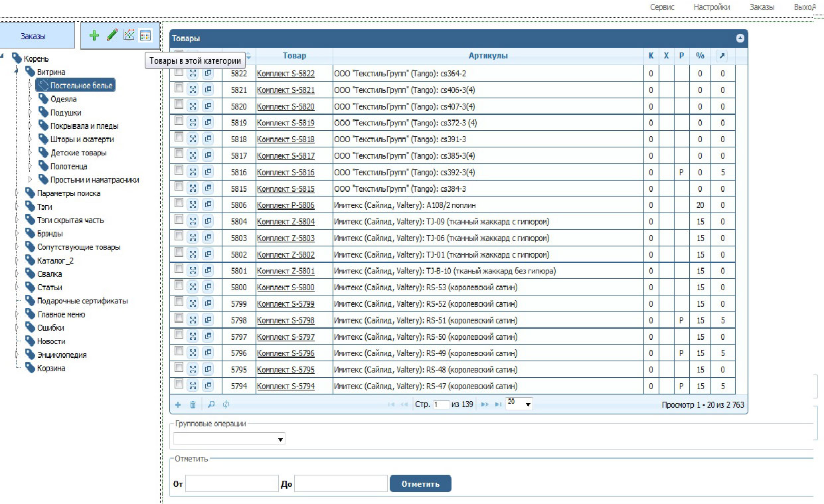Click the copy-window icon in row 5800
Image resolution: width=824 pixels, height=504 pixels.
208,287
